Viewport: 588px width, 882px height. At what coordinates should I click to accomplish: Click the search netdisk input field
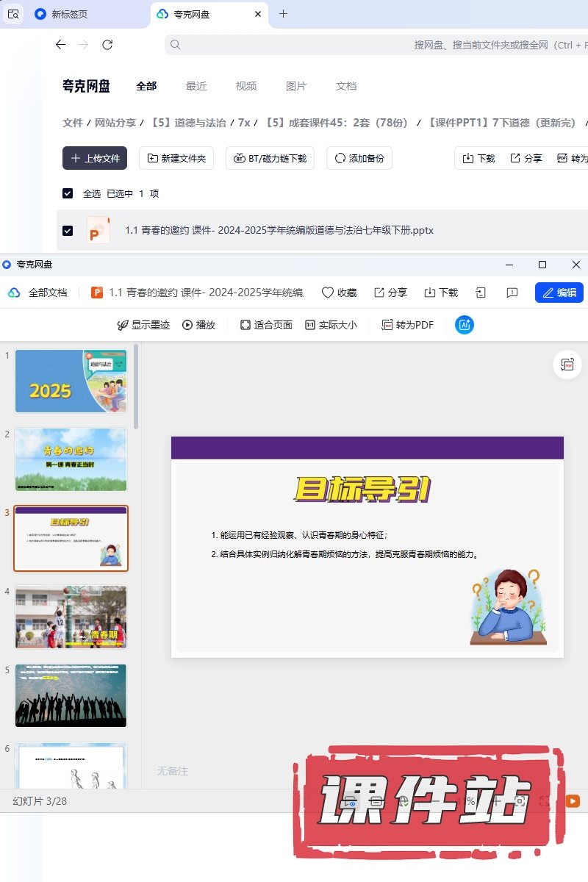pyautogui.click(x=367, y=45)
